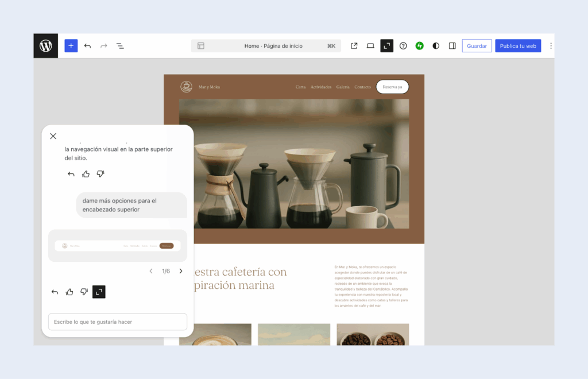Click the green Jetpack lightning icon
Viewport: 588px width, 379px height.
point(419,46)
